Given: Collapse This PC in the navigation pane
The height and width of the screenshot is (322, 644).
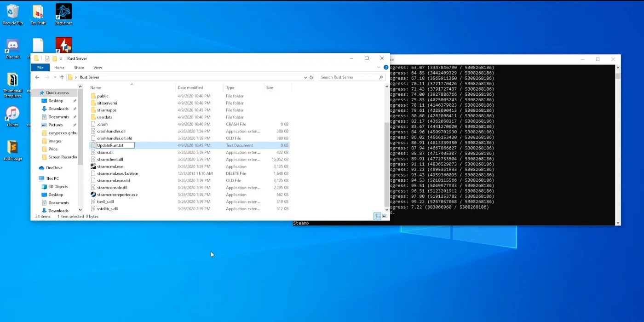Looking at the screenshot, I should pos(41,178).
